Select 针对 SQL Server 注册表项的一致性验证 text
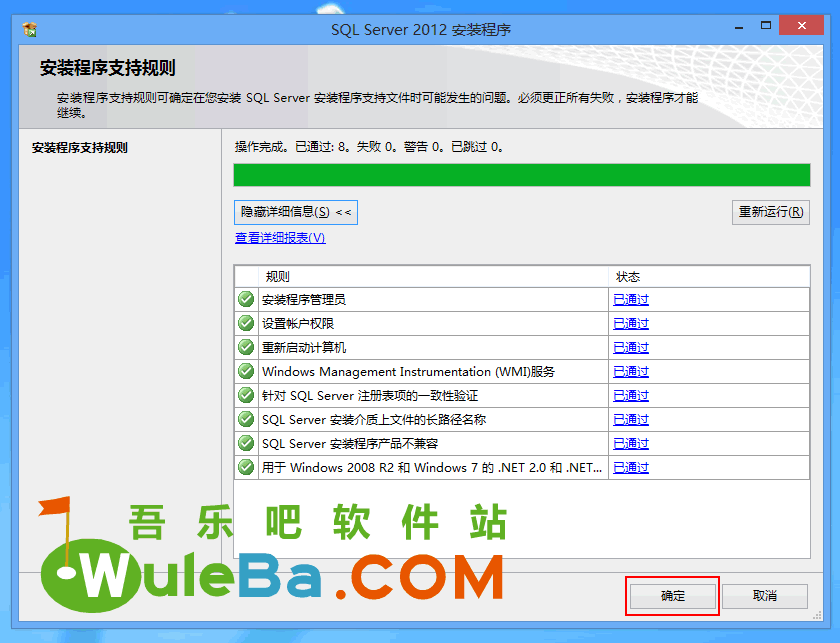 [x=370, y=395]
